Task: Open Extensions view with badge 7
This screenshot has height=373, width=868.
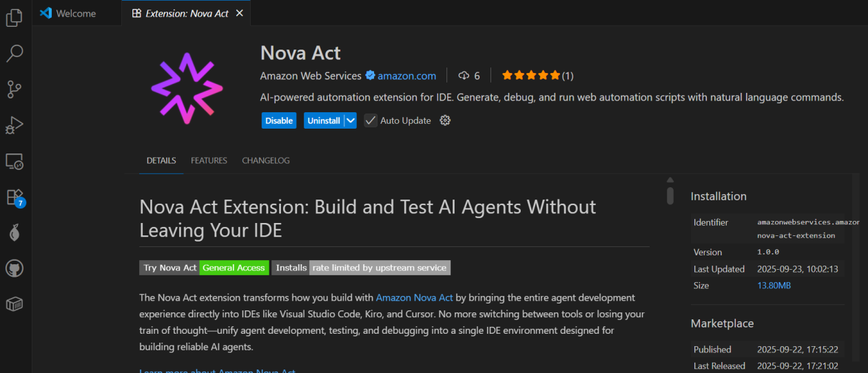Action: click(14, 198)
